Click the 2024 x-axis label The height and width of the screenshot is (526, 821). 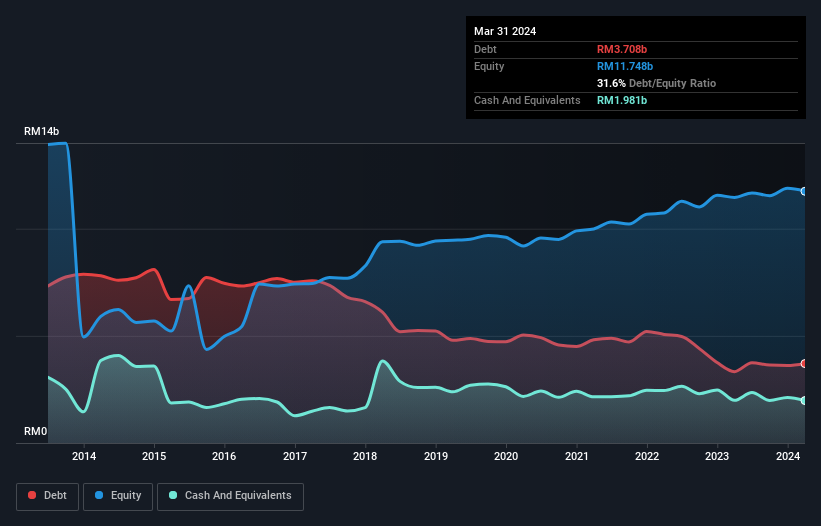pyautogui.click(x=788, y=456)
